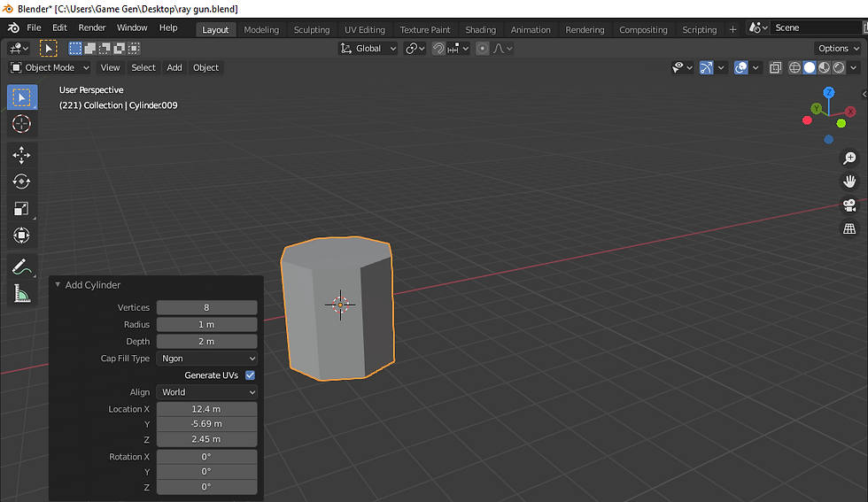The width and height of the screenshot is (868, 502).
Task: Open the Align World dropdown
Action: (x=206, y=392)
